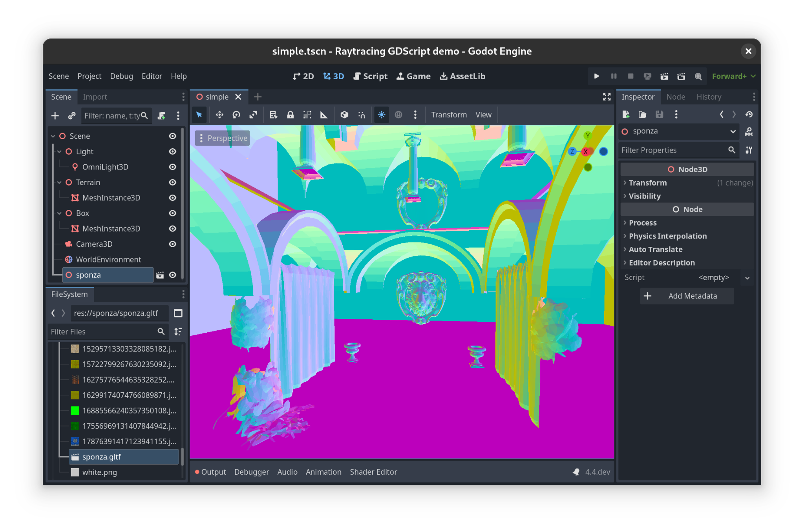Run a specific scene clapperboard icon
804x532 pixels.
click(681, 76)
